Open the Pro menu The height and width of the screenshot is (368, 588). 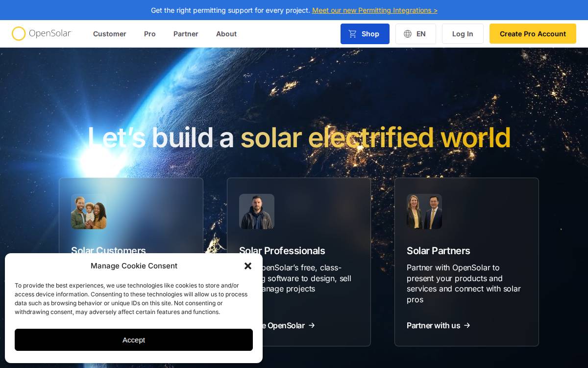pyautogui.click(x=150, y=34)
